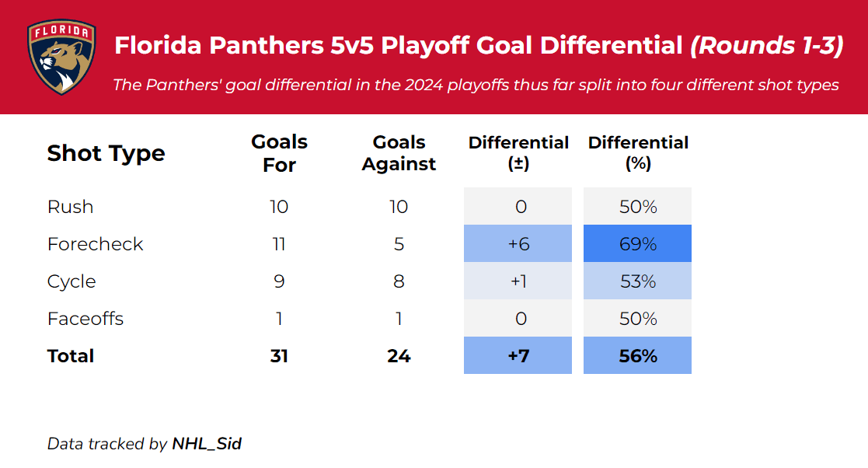Click the Faceoffs row label
This screenshot has width=868, height=468.
click(x=85, y=319)
